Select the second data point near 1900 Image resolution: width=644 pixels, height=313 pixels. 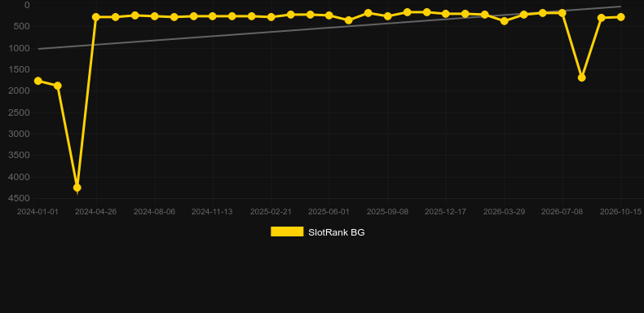tap(58, 86)
